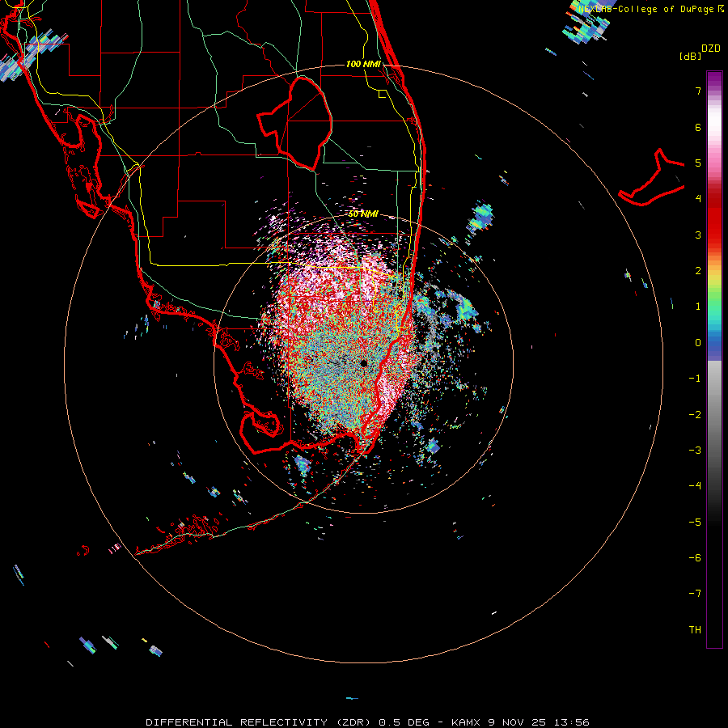Screen dimensions: 728x728
Task: Click the '-7' value on the colorbar
Action: pyautogui.click(x=695, y=594)
